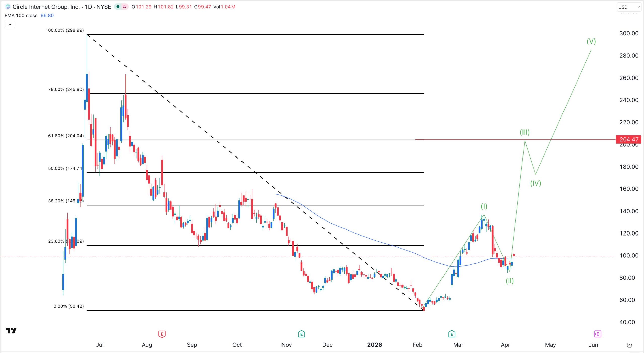Click the Elliott wave (IV) label
Screen dimensions: 644x353
(536, 183)
